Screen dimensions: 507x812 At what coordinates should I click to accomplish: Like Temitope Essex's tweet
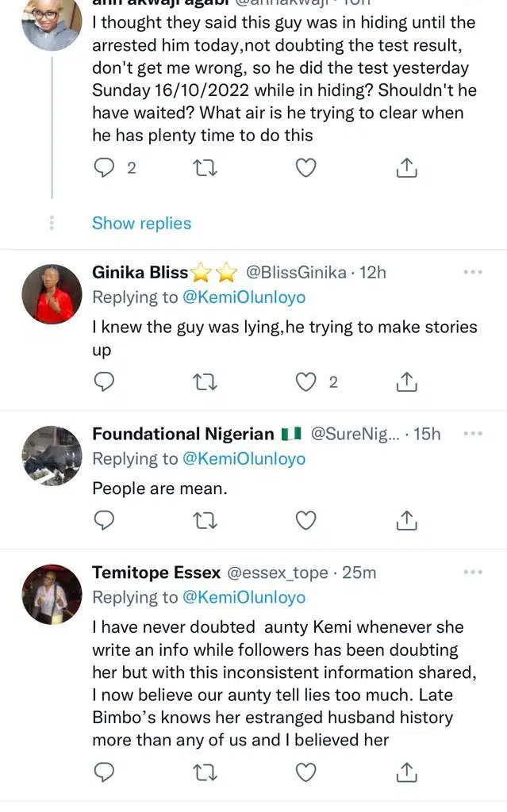[x=305, y=771]
